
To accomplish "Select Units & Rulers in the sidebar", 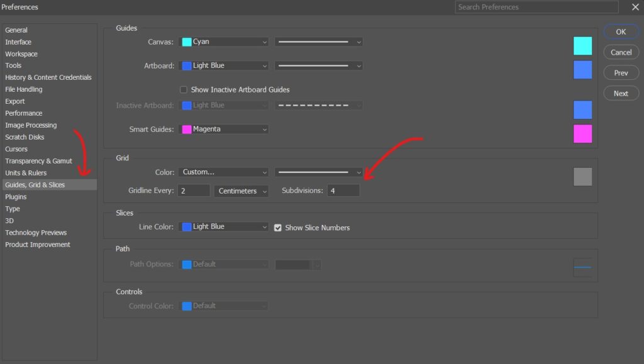I will (x=26, y=173).
